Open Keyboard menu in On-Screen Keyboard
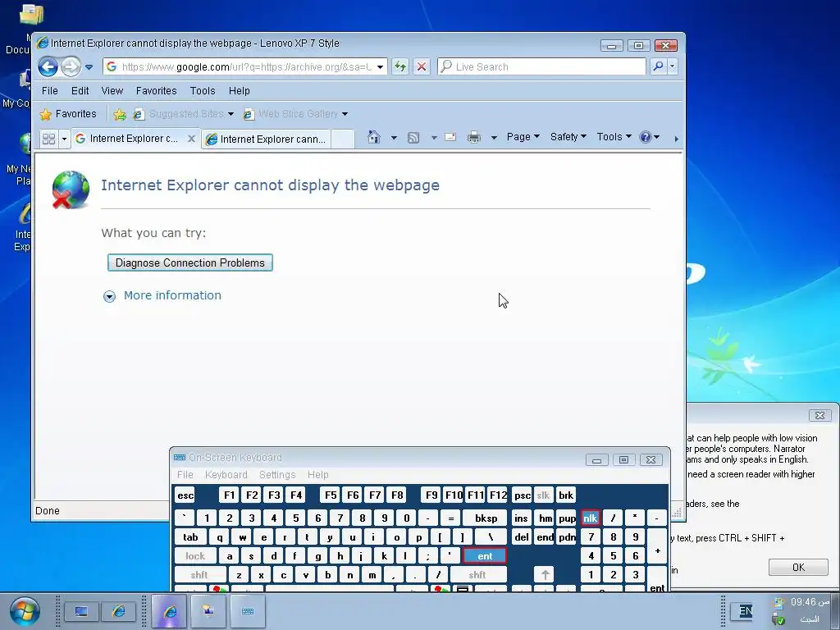840x630 pixels. point(226,475)
